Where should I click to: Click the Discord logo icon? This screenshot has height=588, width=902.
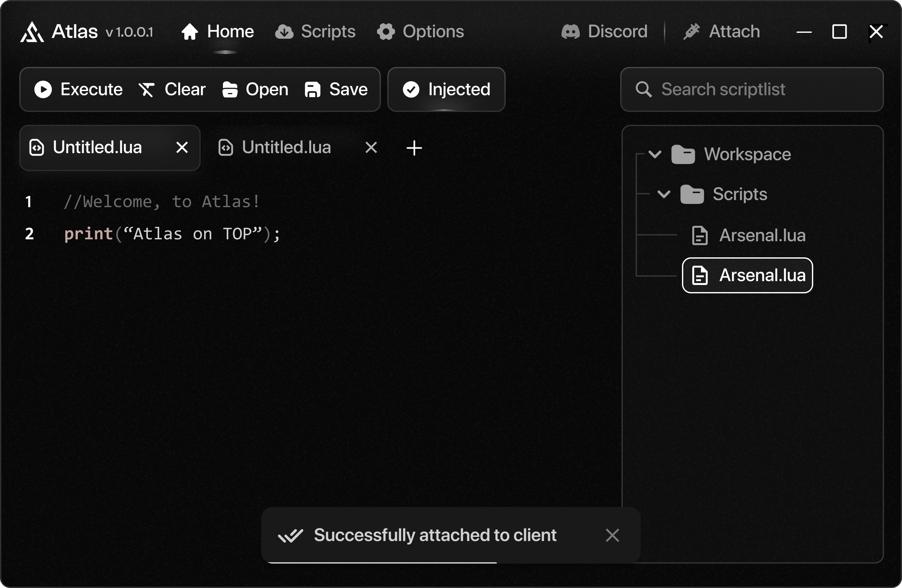click(x=570, y=32)
